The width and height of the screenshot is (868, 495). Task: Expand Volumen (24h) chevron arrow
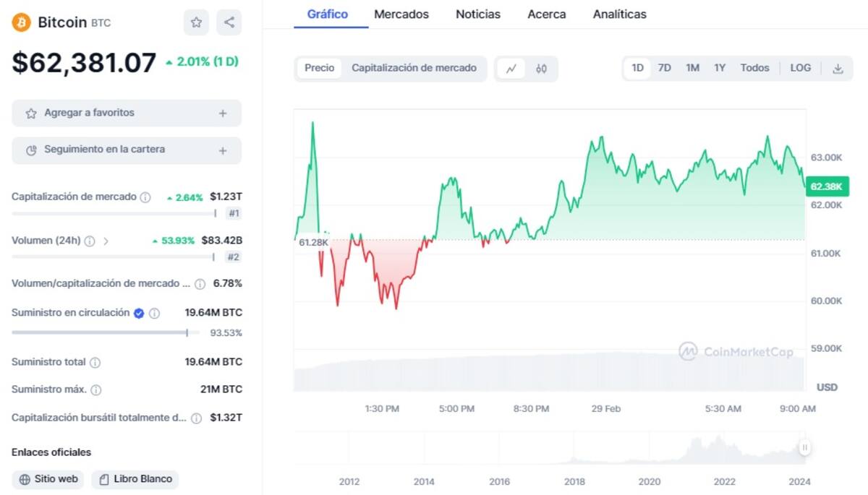pos(106,241)
